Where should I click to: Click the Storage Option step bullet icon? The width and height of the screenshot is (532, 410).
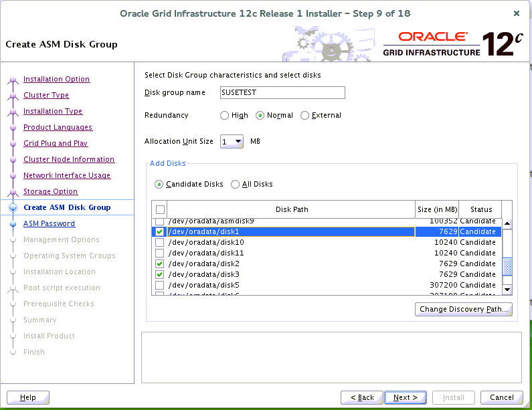pos(13,192)
